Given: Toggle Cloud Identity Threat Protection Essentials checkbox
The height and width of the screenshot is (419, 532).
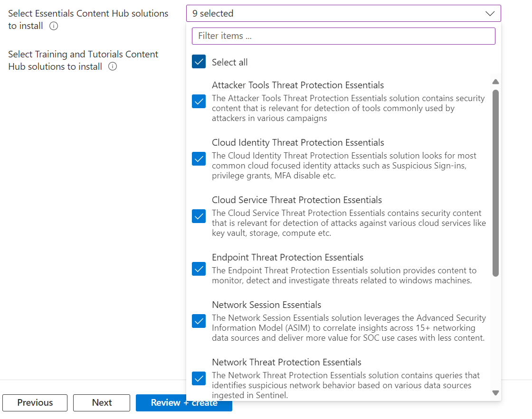Looking at the screenshot, I should (x=199, y=159).
